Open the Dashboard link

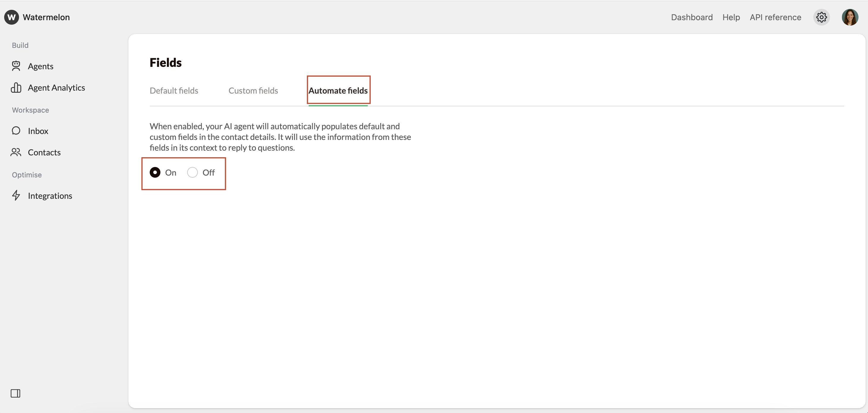click(x=692, y=17)
